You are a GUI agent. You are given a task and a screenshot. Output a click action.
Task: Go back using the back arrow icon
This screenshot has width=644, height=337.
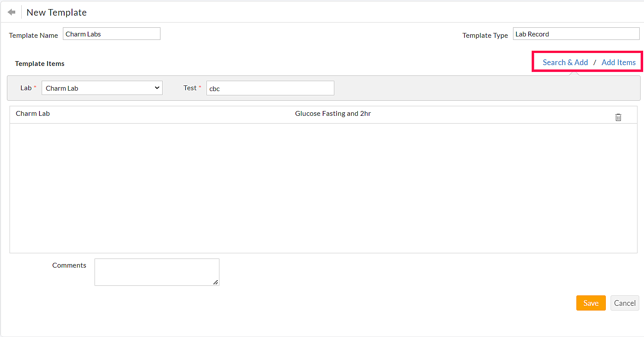pos(11,12)
